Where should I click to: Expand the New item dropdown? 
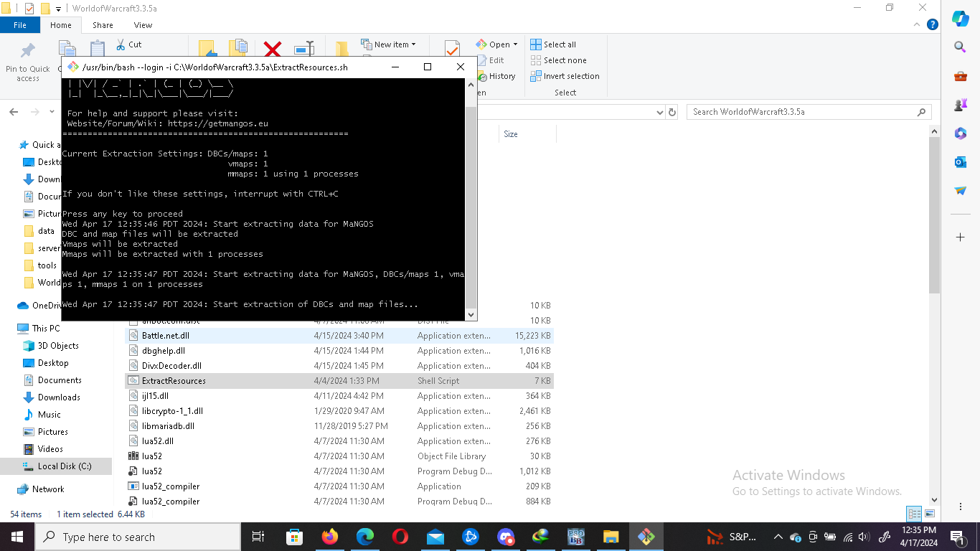point(388,44)
